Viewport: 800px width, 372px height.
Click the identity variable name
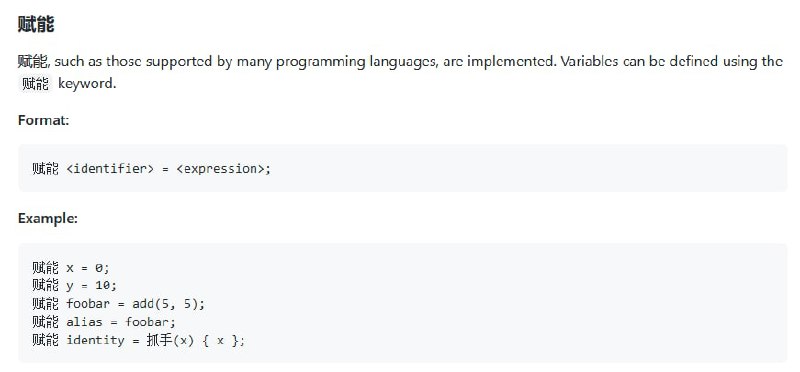point(95,340)
